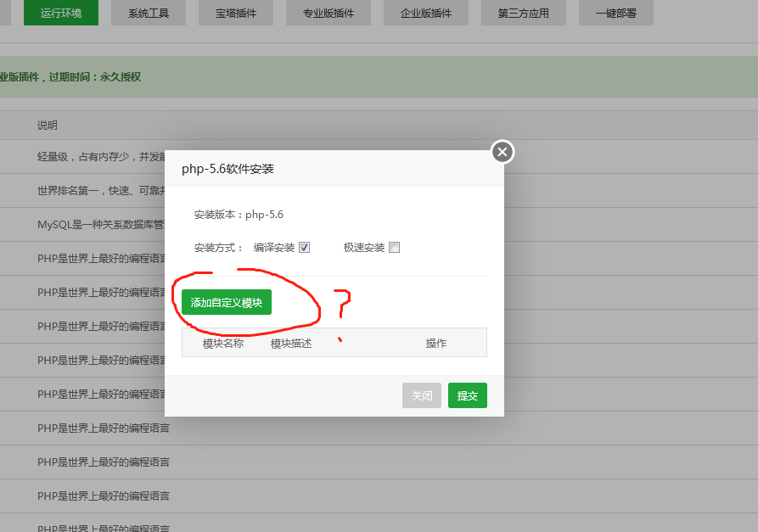Screen dimensions: 758x532
Task: Enable 极速安装 quick install option
Action: [x=394, y=246]
